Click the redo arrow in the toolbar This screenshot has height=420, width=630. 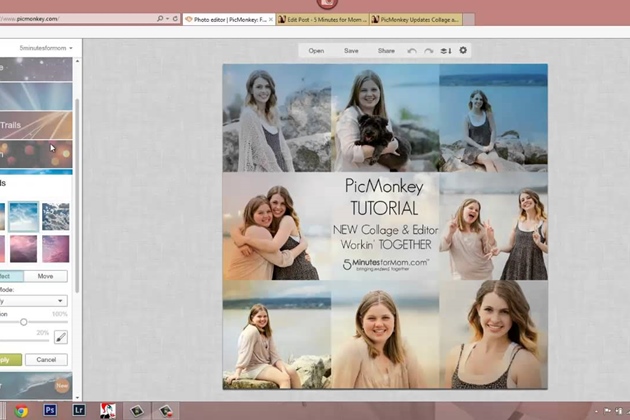428,51
